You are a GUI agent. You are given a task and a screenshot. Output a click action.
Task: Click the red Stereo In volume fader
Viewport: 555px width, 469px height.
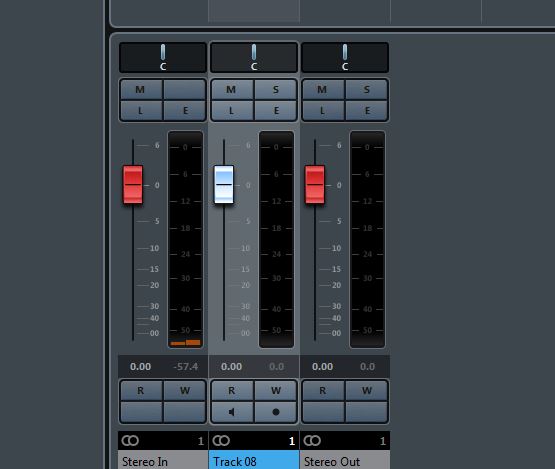133,184
